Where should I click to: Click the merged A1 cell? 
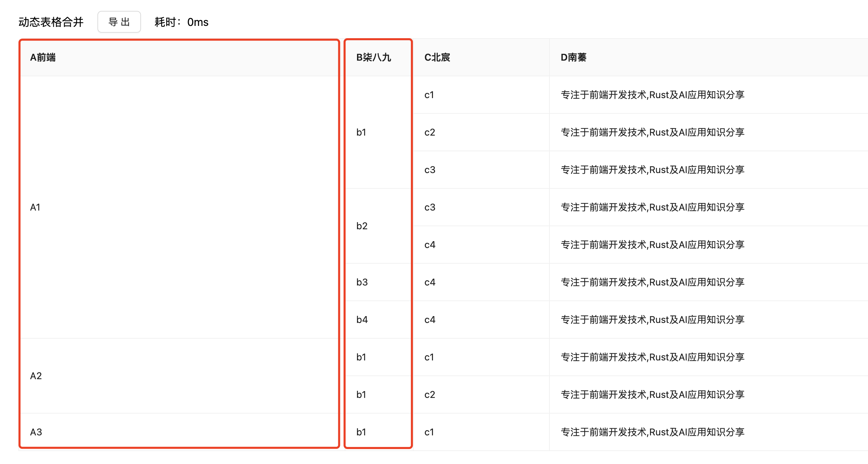click(x=35, y=207)
